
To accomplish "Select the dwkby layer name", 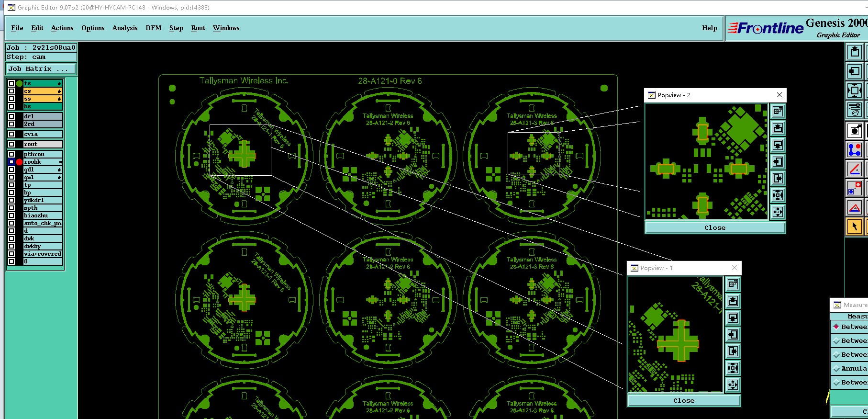I will point(43,246).
